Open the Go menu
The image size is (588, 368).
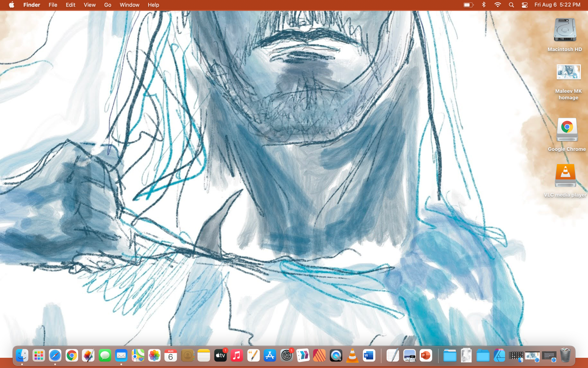pyautogui.click(x=108, y=5)
